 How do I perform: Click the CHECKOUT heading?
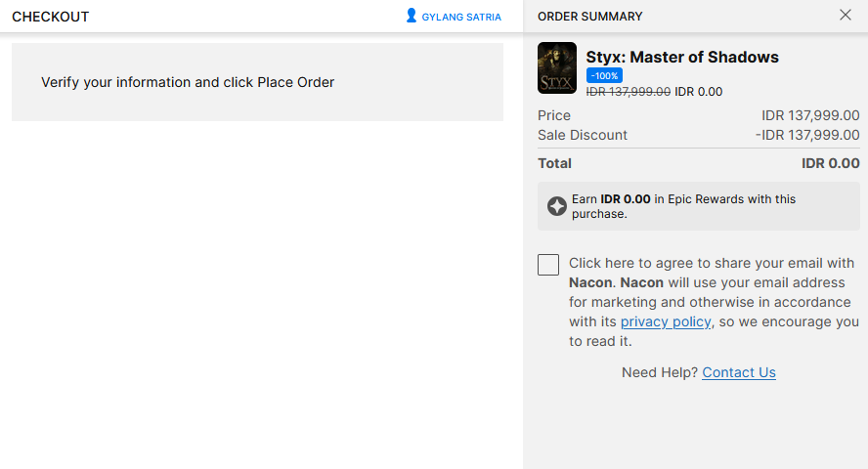coord(50,17)
